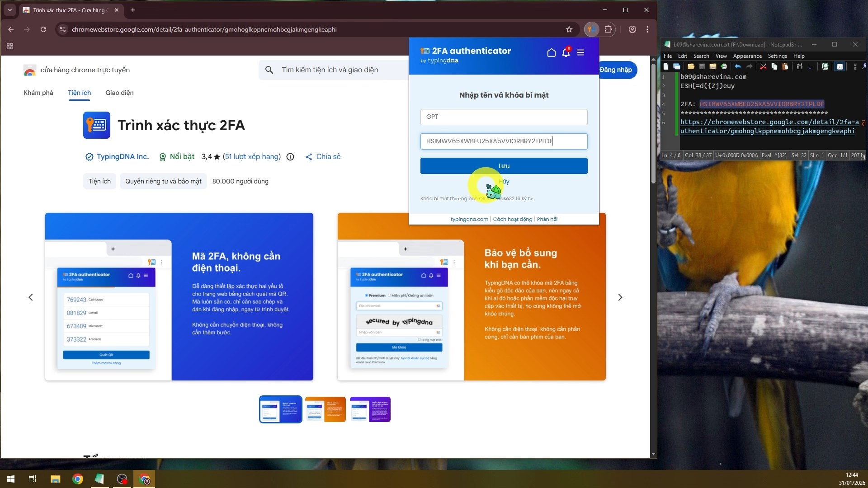Open Notepad3 Edit menu
Screen dimensions: 868x488
[683, 56]
